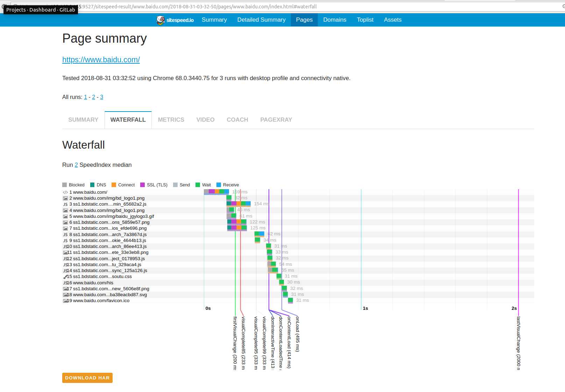Click the Blocked legend swatch

tap(64, 185)
